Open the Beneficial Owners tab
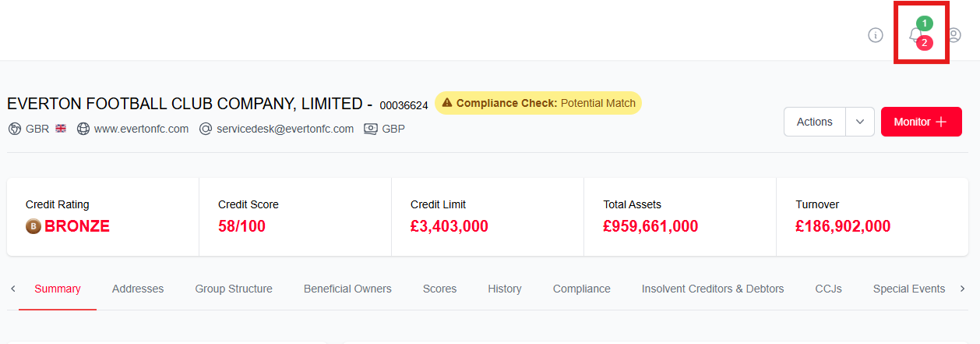980x344 pixels. pyautogui.click(x=347, y=289)
